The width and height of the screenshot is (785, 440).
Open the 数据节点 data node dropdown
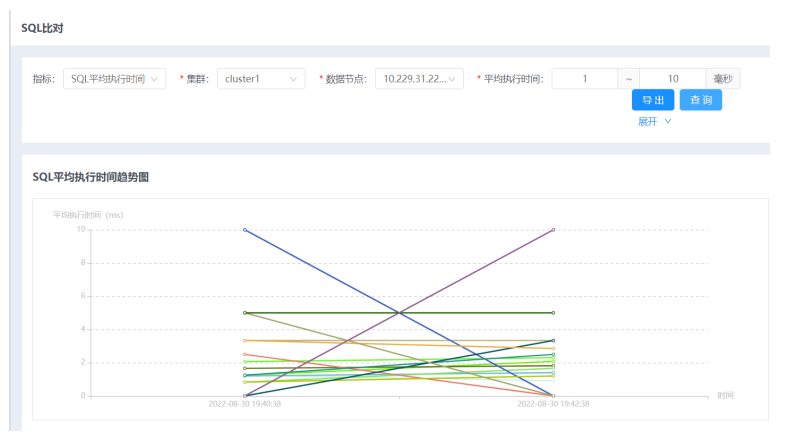[418, 79]
